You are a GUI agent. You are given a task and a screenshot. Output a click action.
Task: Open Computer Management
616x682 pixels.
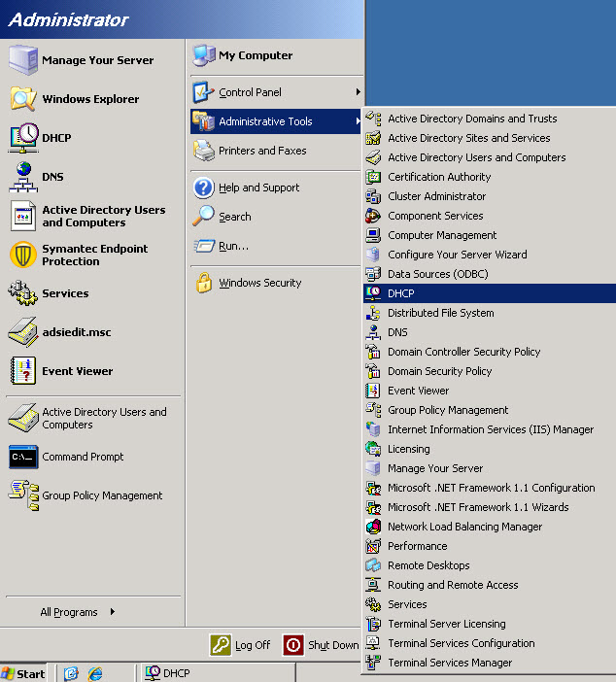click(x=490, y=235)
